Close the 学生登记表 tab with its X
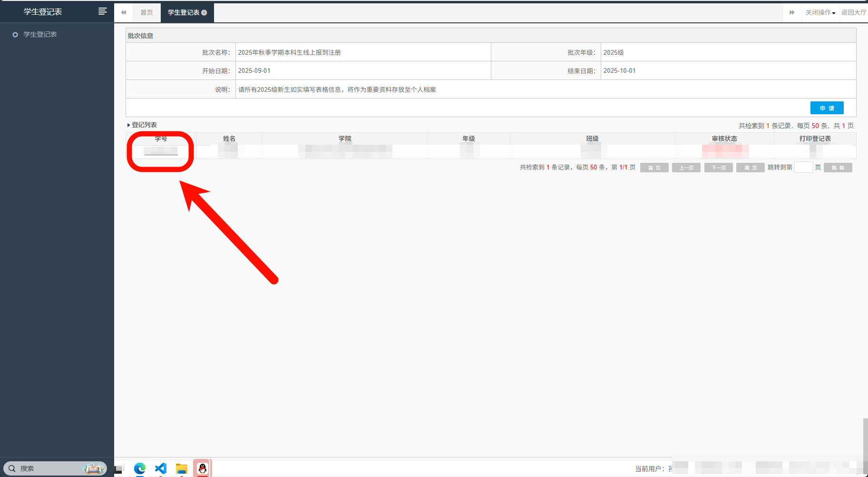This screenshot has width=868, height=477. point(204,13)
